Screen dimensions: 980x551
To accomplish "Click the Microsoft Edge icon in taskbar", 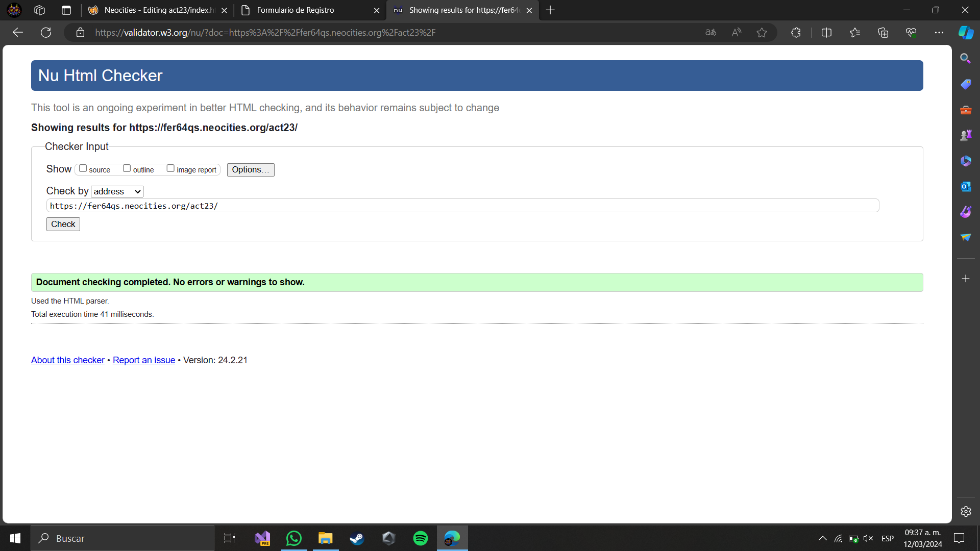I will (x=452, y=538).
